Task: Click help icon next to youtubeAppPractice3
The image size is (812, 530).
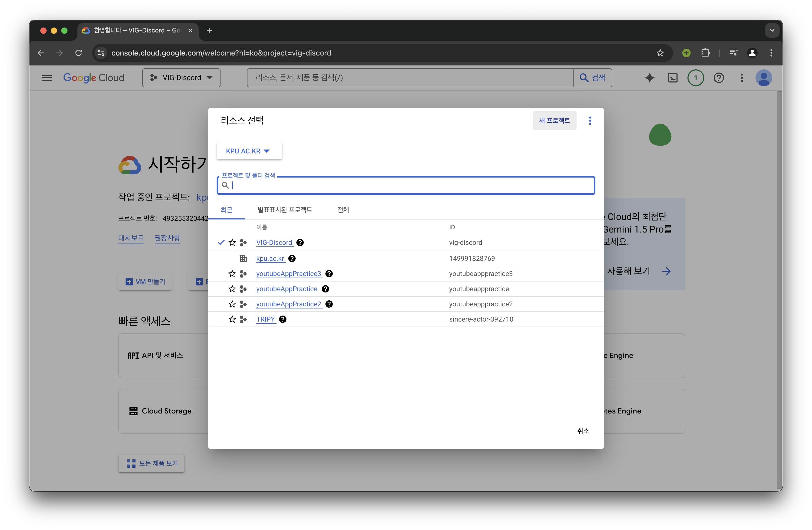Action: pos(329,274)
